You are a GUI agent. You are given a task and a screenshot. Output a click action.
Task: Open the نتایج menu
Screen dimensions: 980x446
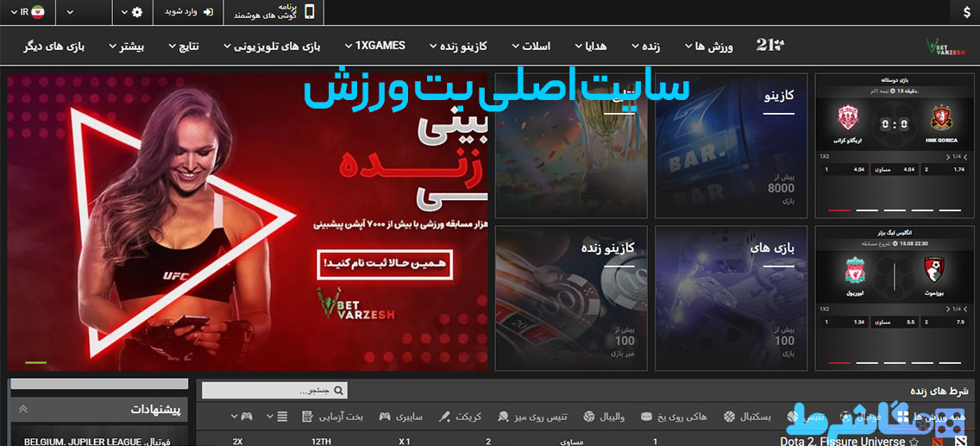[x=185, y=46]
